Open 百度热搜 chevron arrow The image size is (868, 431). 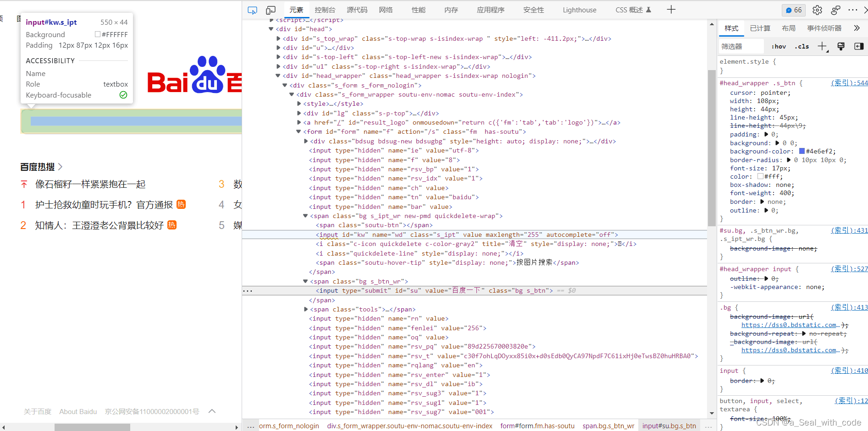[x=60, y=167]
